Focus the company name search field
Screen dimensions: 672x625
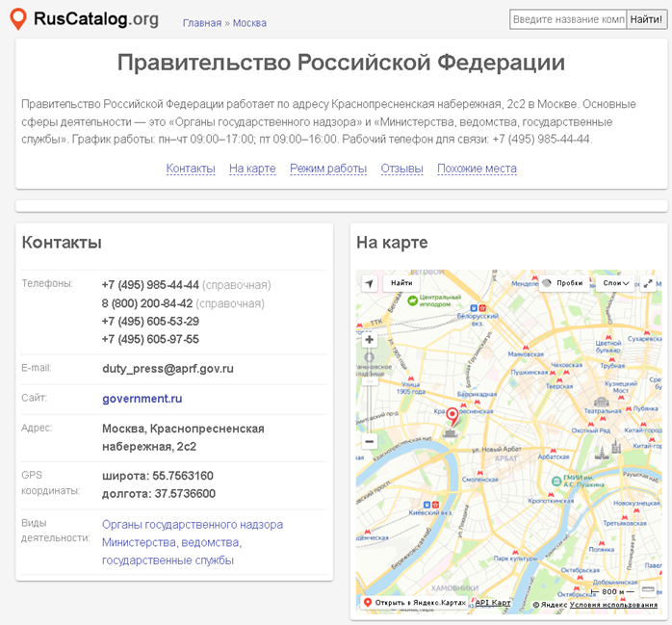(568, 19)
